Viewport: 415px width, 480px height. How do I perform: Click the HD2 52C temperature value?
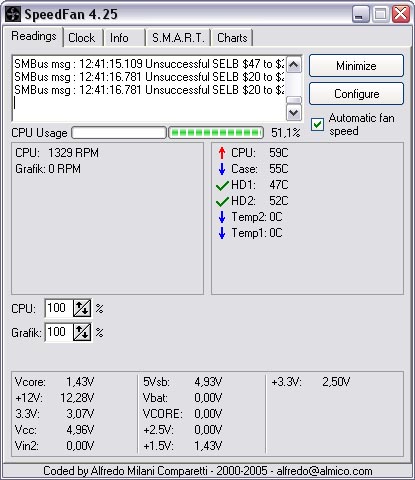(x=279, y=201)
